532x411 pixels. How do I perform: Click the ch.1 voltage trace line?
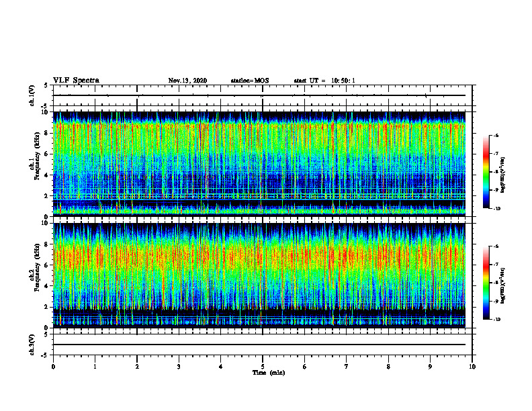[x=259, y=95]
